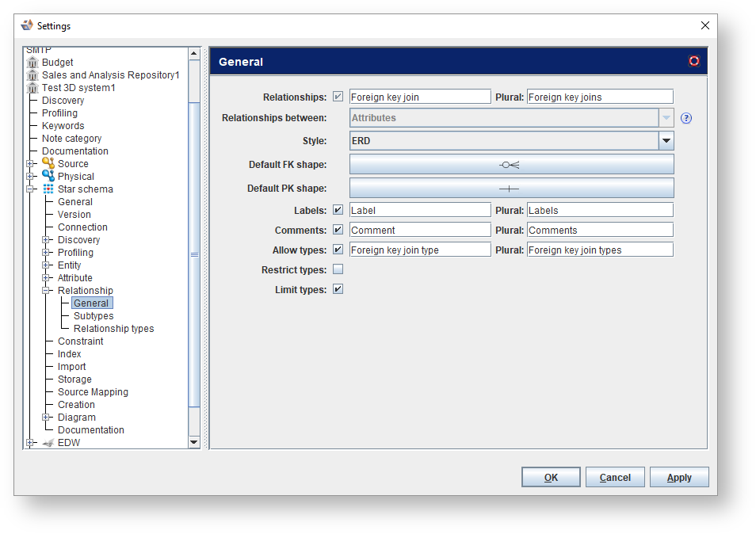
Task: Select the Constraint tree item
Action: click(x=81, y=341)
